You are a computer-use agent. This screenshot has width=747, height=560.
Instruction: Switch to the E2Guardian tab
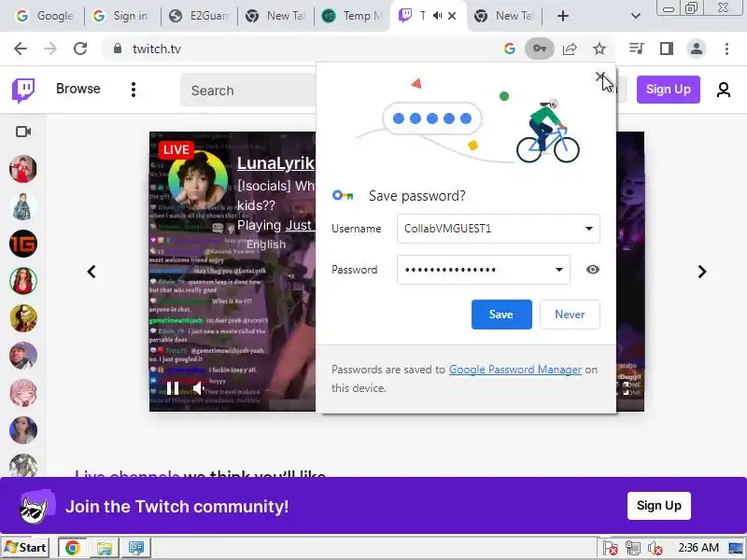[199, 16]
